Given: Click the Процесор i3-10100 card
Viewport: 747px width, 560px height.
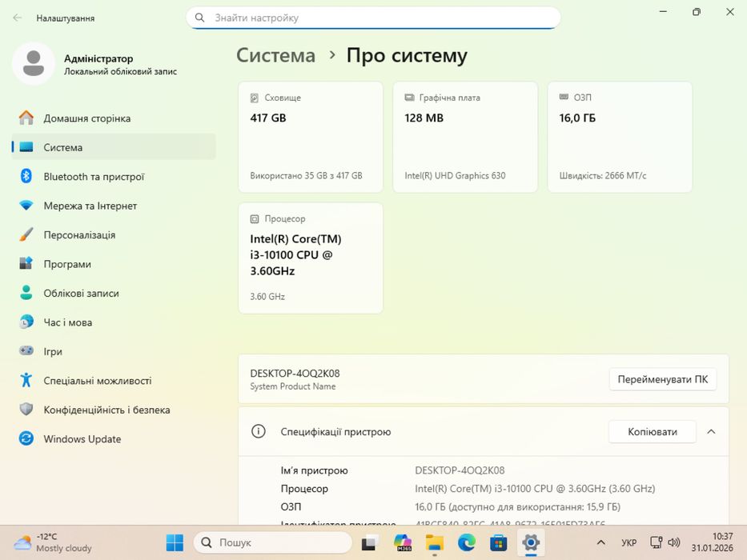Looking at the screenshot, I should 311,258.
